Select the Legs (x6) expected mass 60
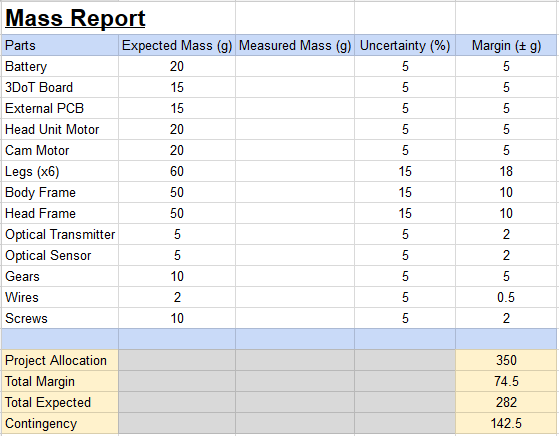 coord(177,171)
